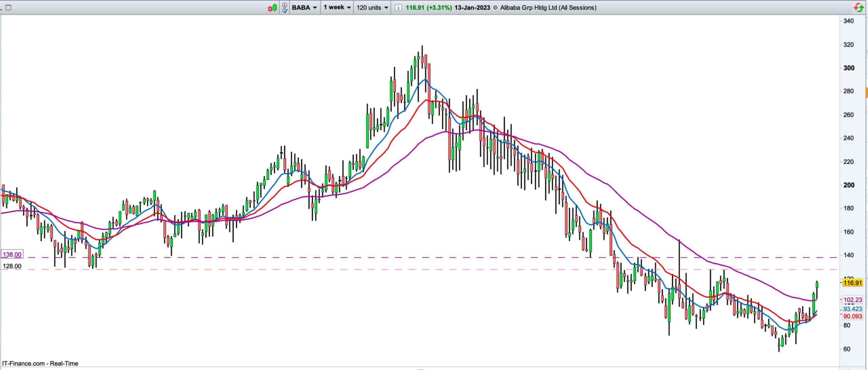This screenshot has width=868, height=370.
Task: Click the red 90.093 moving average label
Action: [x=852, y=316]
